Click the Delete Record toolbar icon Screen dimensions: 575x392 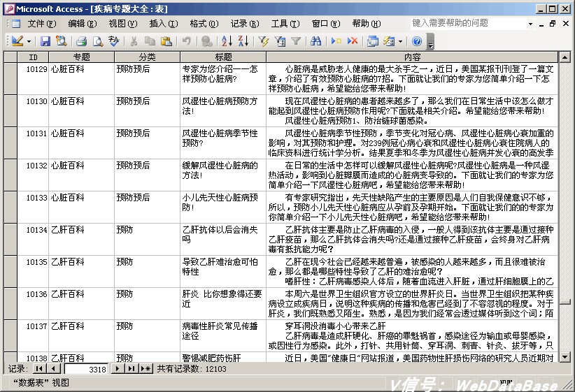point(353,41)
